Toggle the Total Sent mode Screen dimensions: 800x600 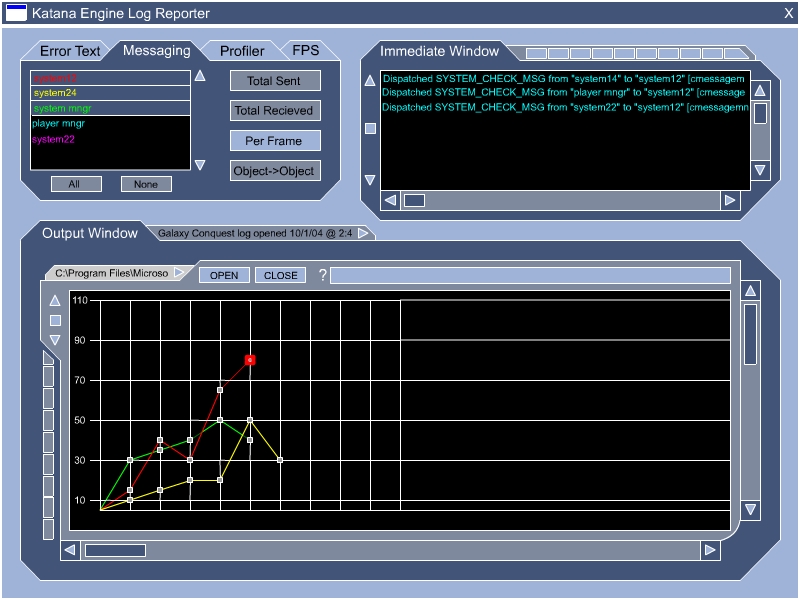click(x=275, y=81)
